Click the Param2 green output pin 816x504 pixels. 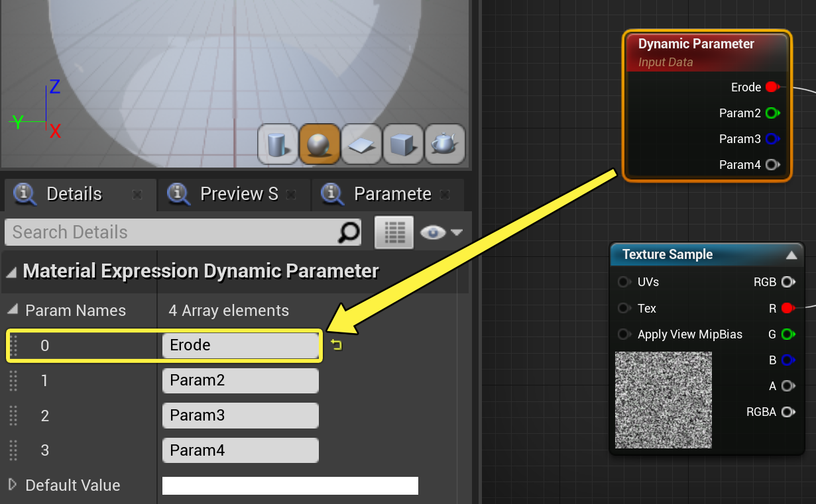coord(772,113)
